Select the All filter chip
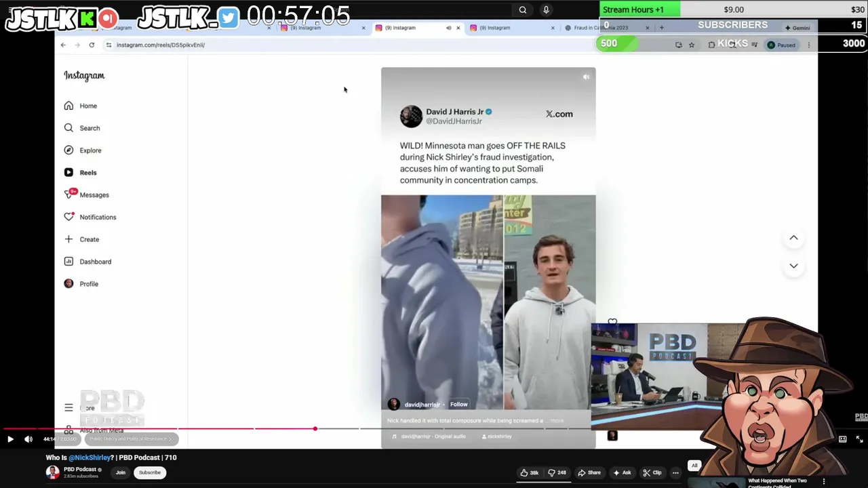Screen dimensions: 868x488 pos(694,466)
